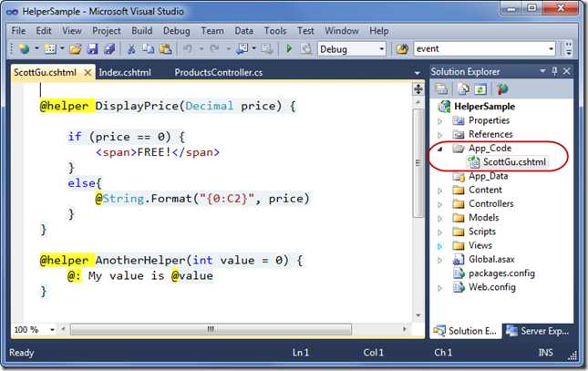Expand the References node
The width and height of the screenshot is (588, 371).
(x=440, y=135)
